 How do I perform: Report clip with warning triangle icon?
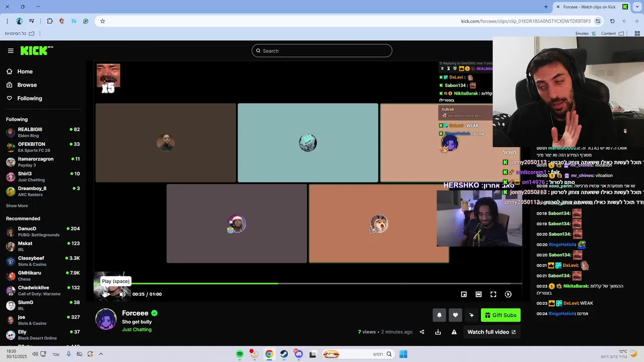(x=454, y=332)
